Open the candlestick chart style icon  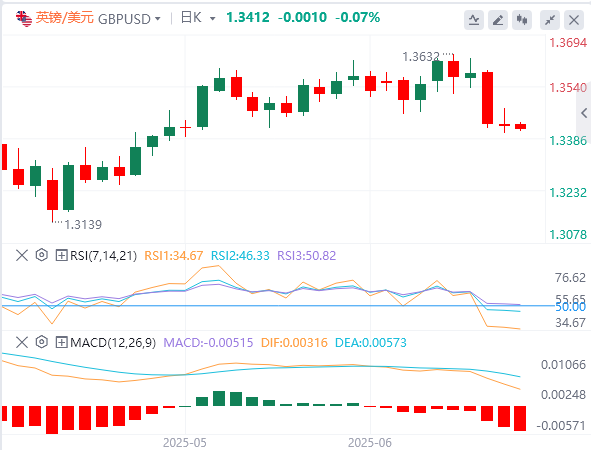coord(522,20)
